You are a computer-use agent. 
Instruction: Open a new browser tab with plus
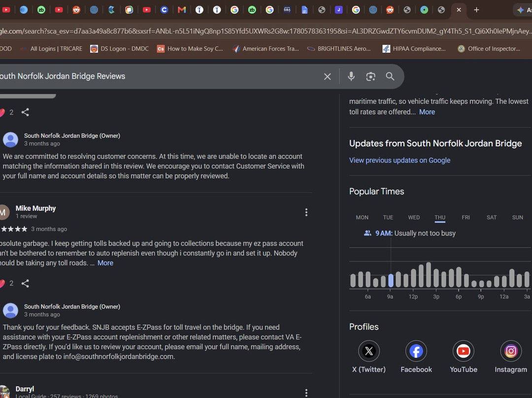[476, 10]
